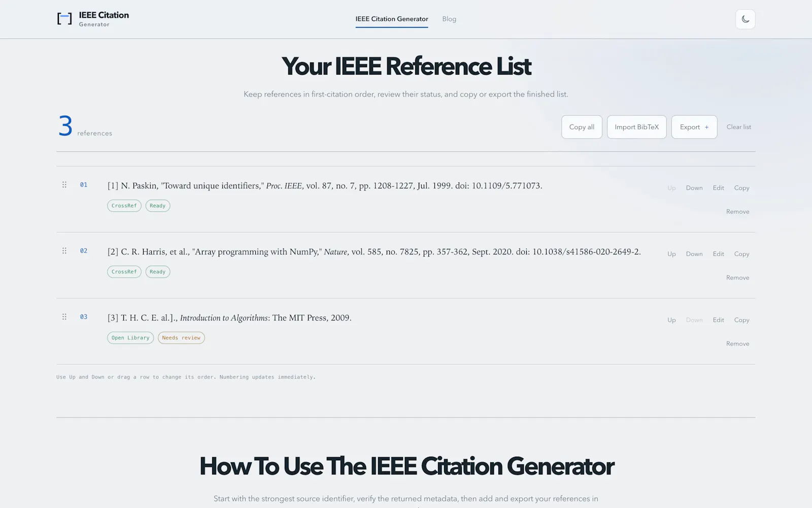
Task: Open the IEEE Citation Generator tab
Action: [x=392, y=19]
